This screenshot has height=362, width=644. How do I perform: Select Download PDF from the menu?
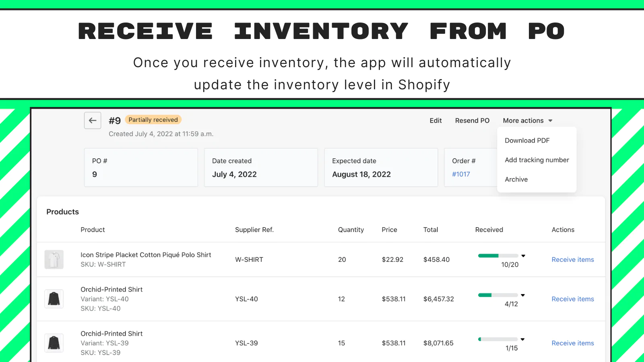527,140
